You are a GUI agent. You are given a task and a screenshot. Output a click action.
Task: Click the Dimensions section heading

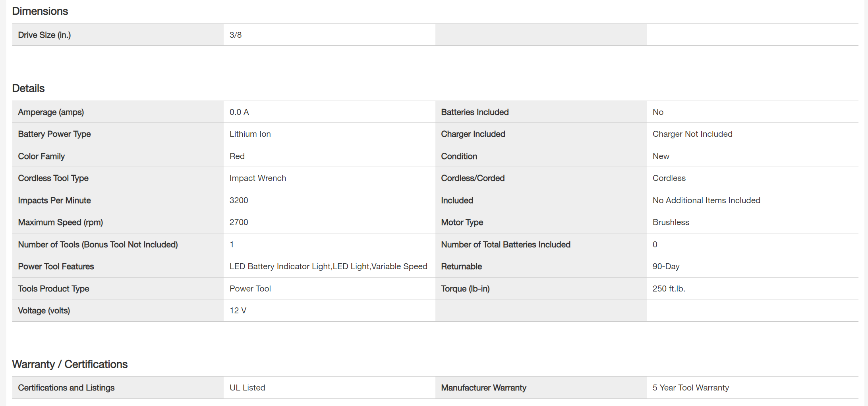(x=40, y=11)
